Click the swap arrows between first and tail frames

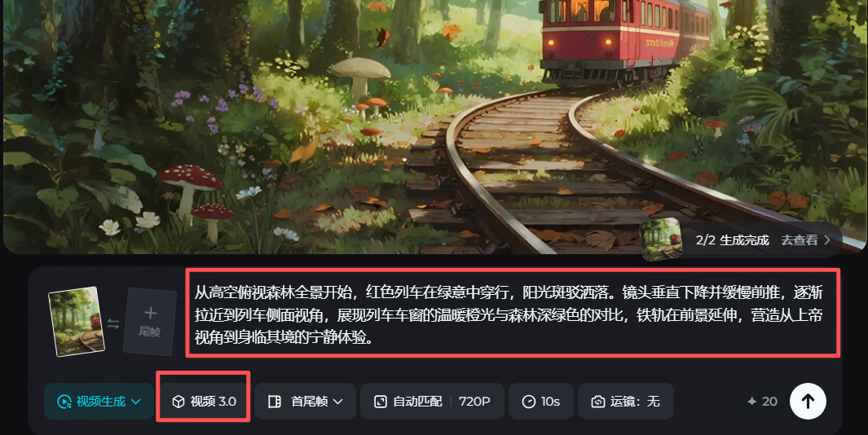[113, 323]
